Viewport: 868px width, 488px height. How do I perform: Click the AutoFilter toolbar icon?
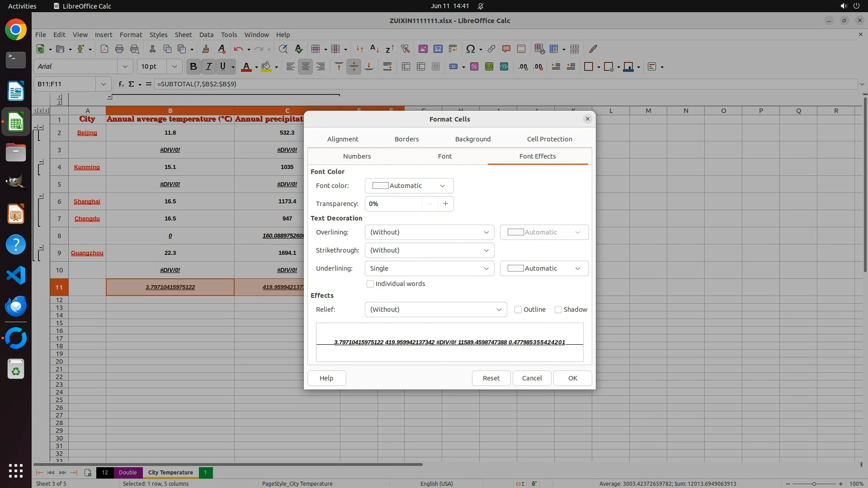tap(405, 49)
